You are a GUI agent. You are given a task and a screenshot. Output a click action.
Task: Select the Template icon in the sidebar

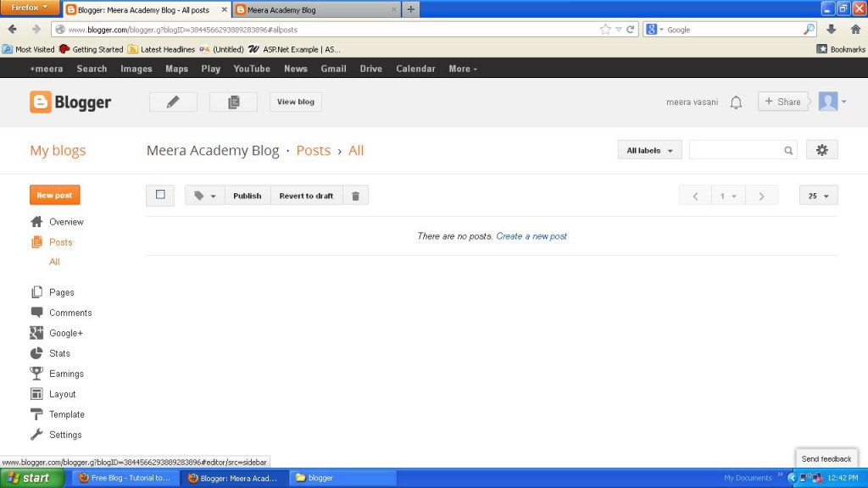point(36,414)
